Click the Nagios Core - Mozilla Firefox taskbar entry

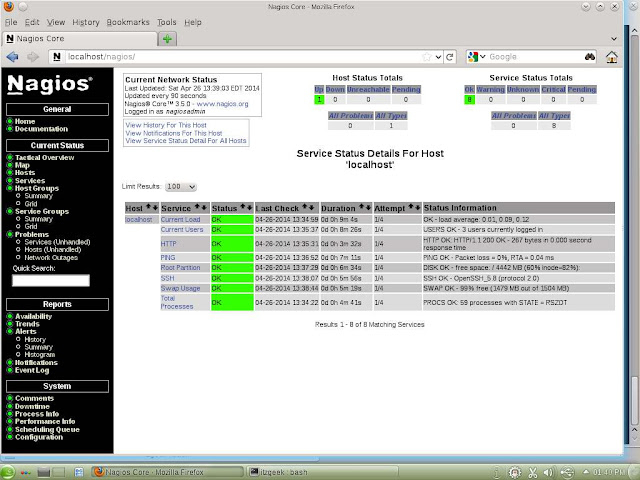[167, 472]
